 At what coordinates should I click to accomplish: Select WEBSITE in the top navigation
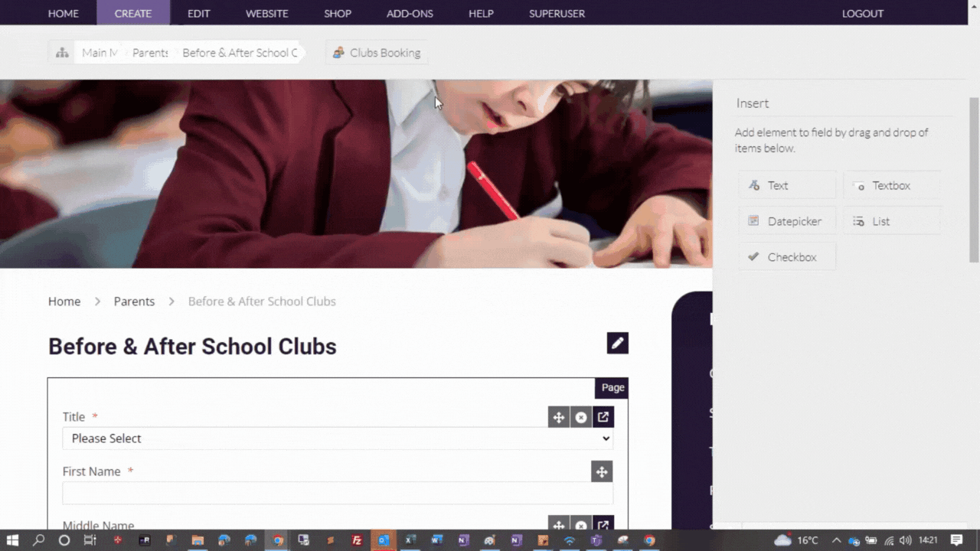266,13
